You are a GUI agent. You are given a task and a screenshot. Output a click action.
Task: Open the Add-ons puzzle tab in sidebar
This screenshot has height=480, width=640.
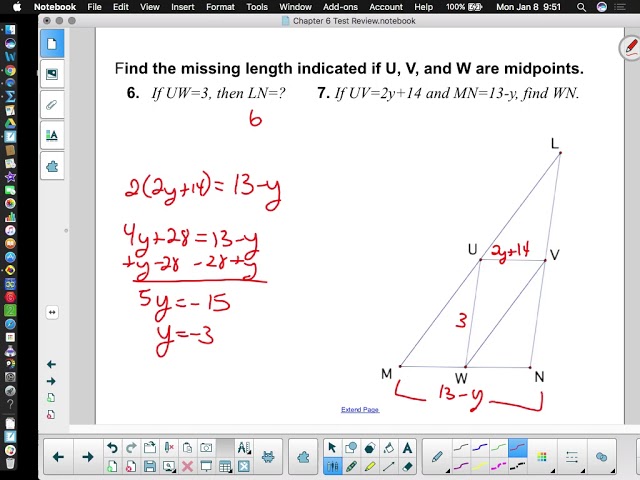(x=52, y=166)
